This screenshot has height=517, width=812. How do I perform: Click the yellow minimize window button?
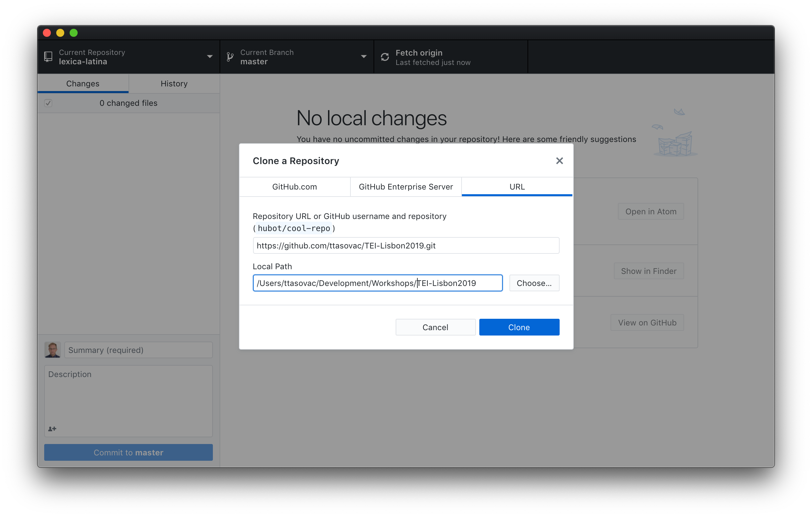point(60,33)
